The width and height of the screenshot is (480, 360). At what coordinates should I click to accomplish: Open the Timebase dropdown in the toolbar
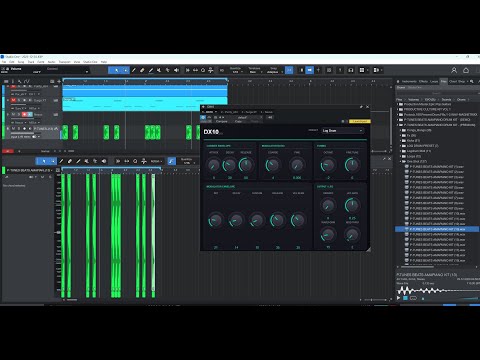click(254, 70)
